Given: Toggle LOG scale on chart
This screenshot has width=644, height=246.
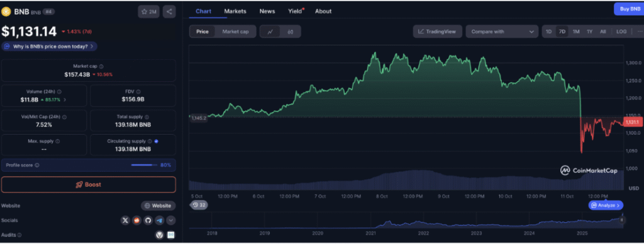Looking at the screenshot, I should pyautogui.click(x=621, y=31).
